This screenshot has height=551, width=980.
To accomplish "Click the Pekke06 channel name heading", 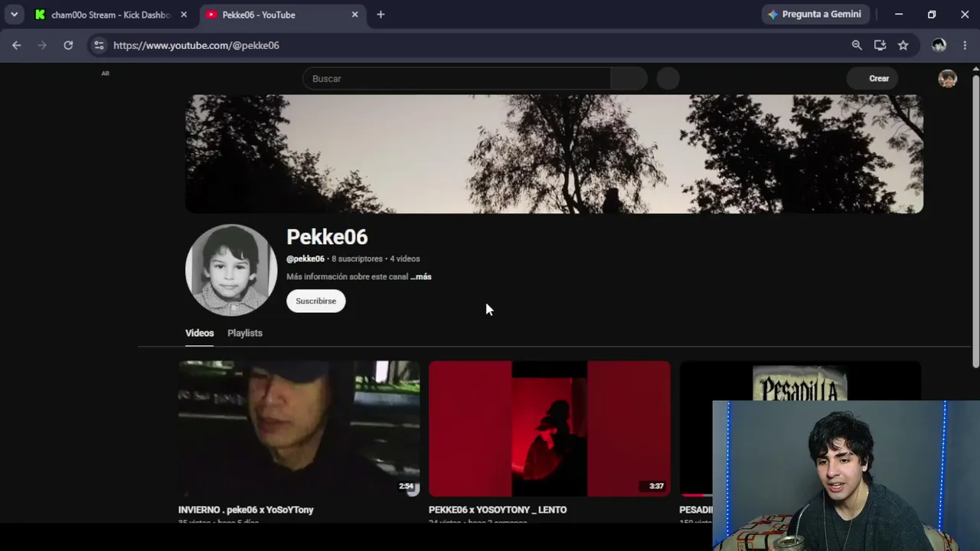I will [x=327, y=237].
